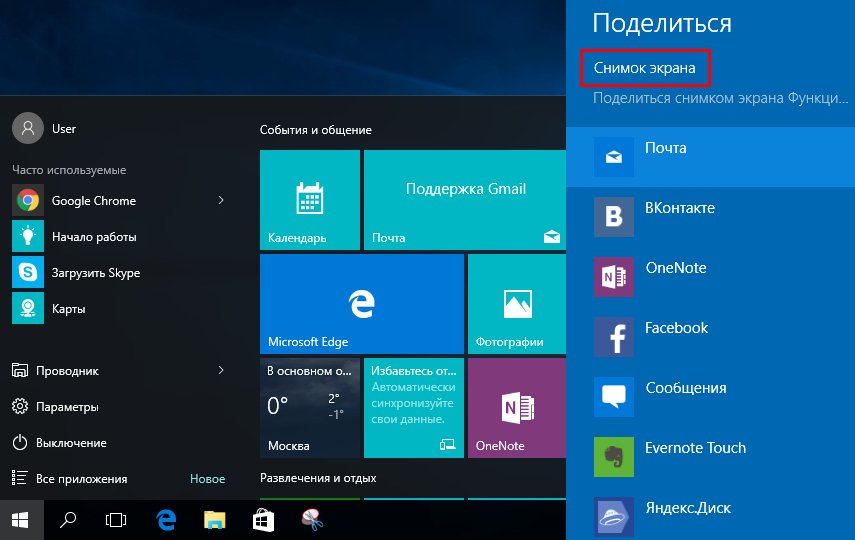This screenshot has height=540, width=855.
Task: Open Параметры settings gear
Action: pos(20,407)
